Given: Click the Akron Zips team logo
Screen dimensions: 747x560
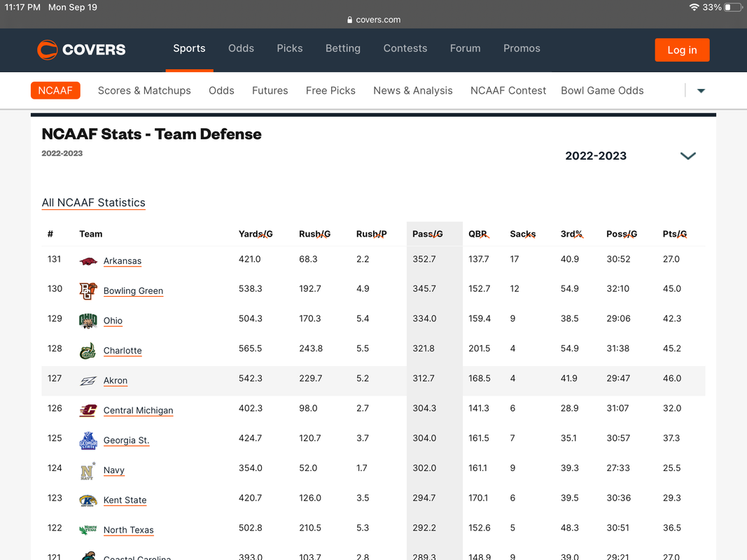Looking at the screenshot, I should point(88,381).
